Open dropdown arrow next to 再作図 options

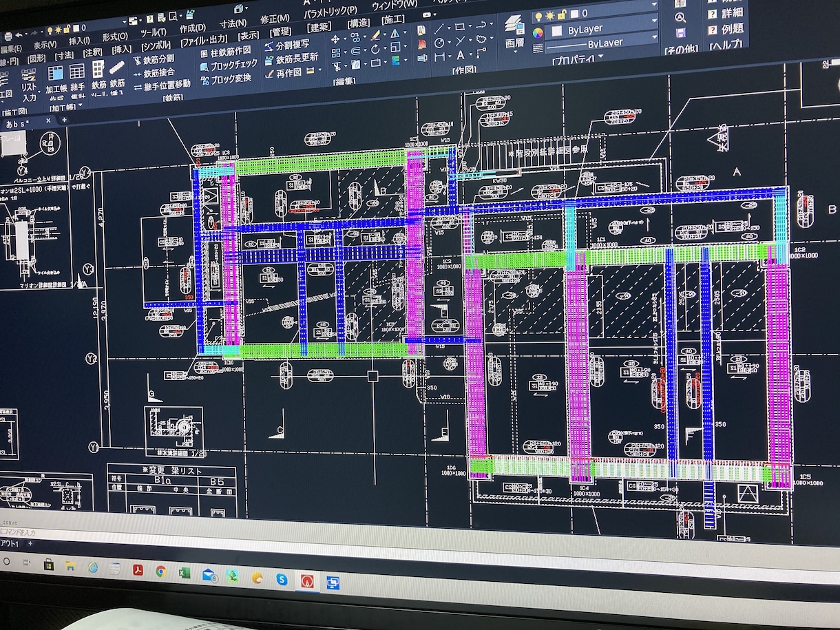tap(320, 70)
